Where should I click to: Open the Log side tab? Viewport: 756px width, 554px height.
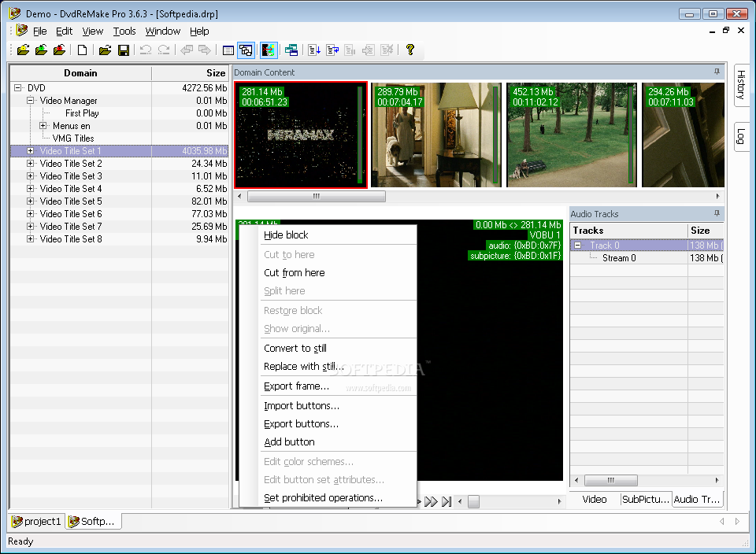tap(742, 136)
